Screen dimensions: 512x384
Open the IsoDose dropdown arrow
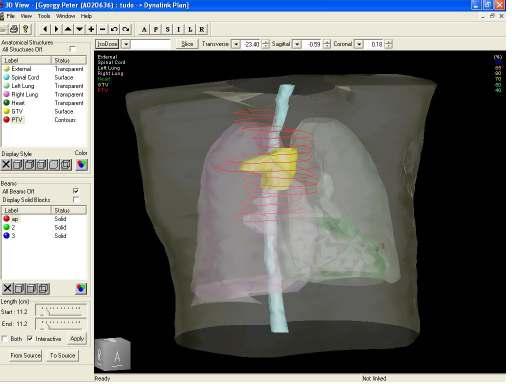tap(125, 44)
